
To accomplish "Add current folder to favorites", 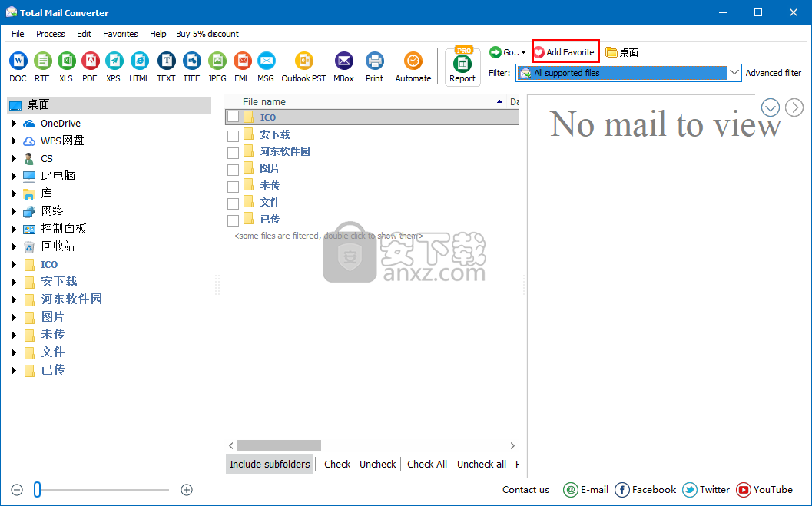I will click(x=565, y=52).
